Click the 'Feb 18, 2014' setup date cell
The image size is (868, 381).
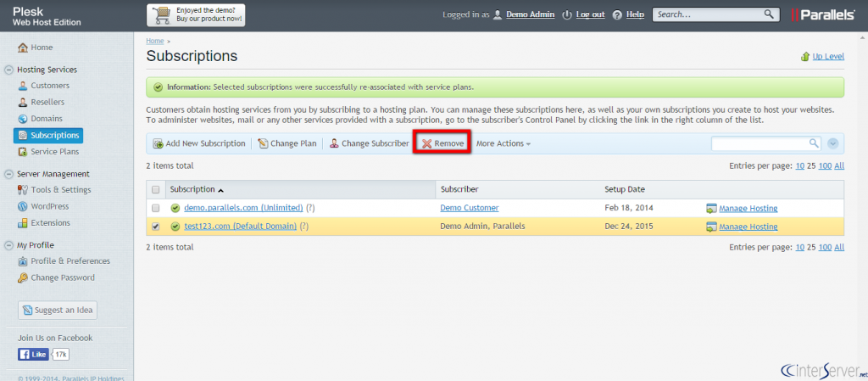coord(629,208)
